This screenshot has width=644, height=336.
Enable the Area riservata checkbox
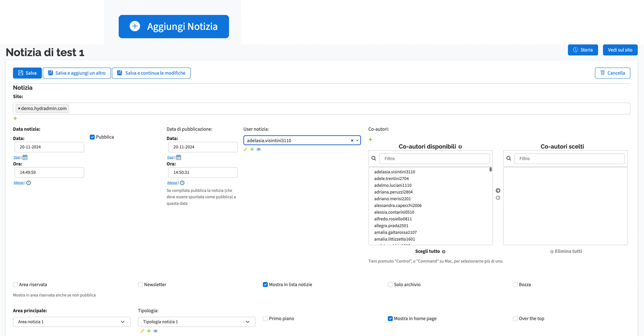pyautogui.click(x=15, y=285)
